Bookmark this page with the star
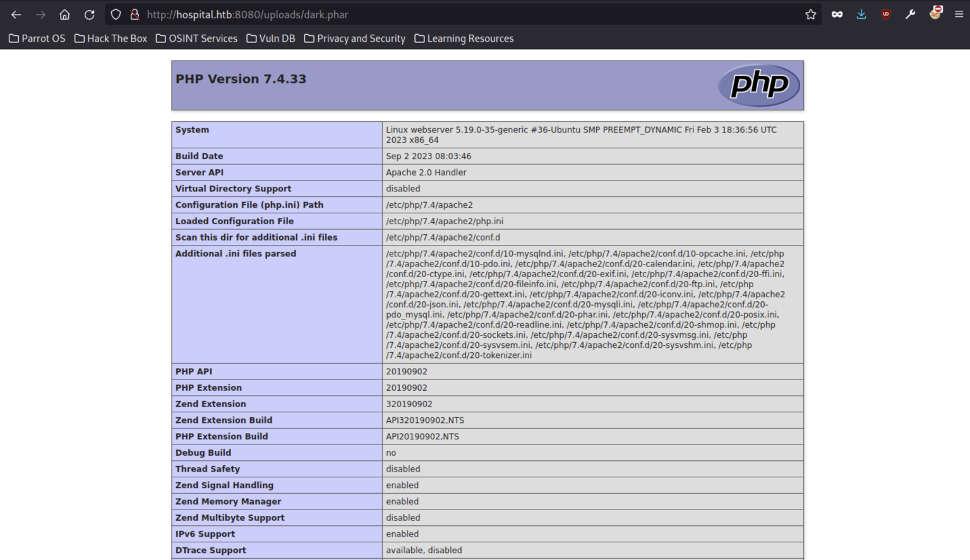Screen dimensions: 970x560 (x=811, y=15)
